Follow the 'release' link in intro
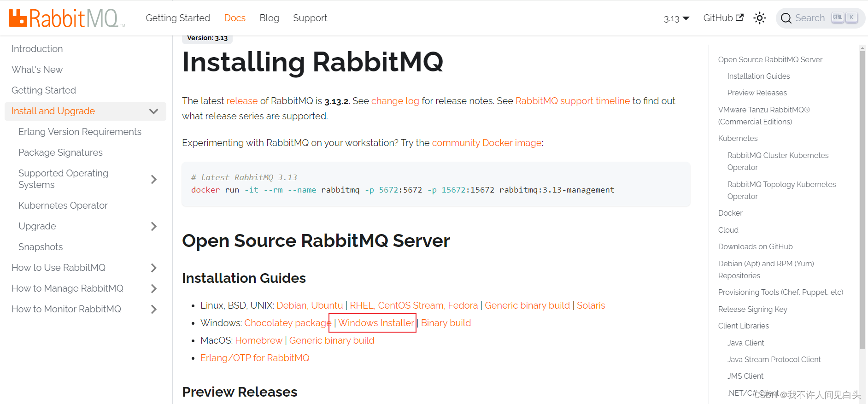 click(242, 101)
